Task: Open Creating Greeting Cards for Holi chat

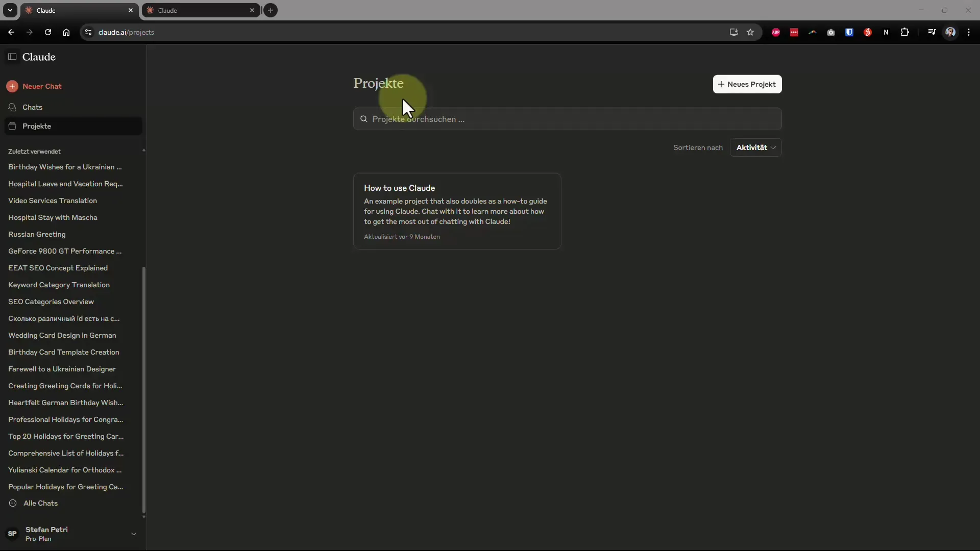Action: click(65, 386)
